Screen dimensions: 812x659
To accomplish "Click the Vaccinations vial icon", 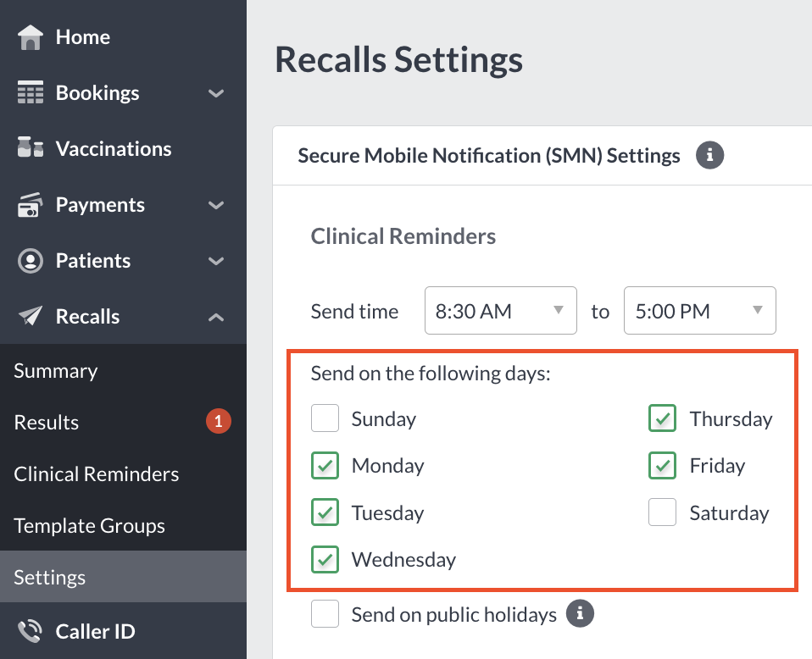I will [30, 147].
